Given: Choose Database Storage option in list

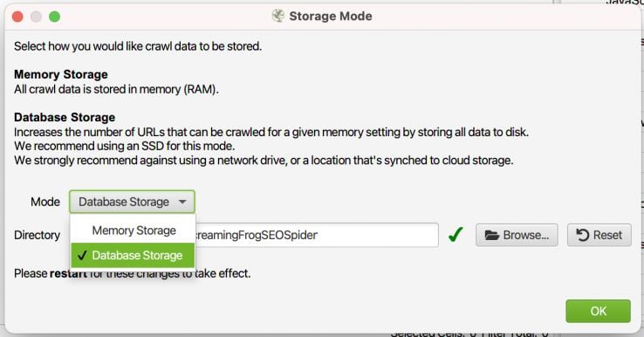Looking at the screenshot, I should click(x=133, y=255).
